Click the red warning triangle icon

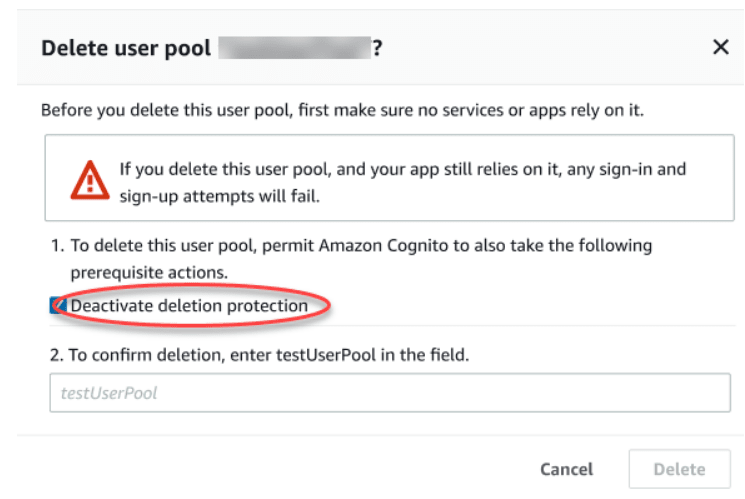pyautogui.click(x=89, y=181)
